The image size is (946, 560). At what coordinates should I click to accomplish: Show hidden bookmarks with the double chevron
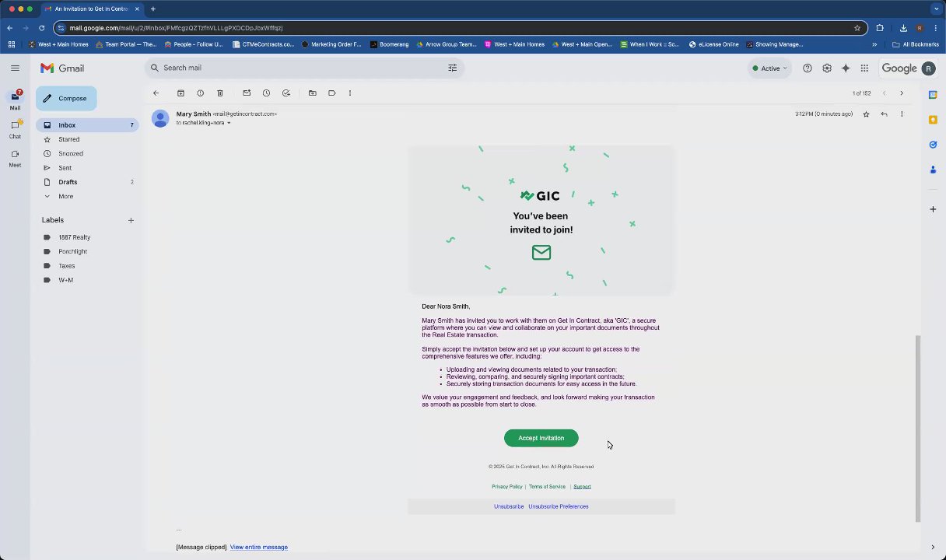click(x=874, y=44)
